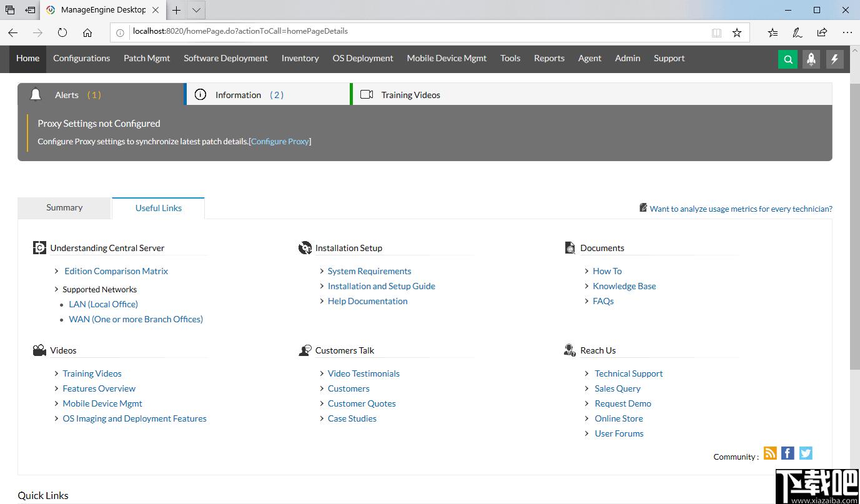
Task: Open the Reports menu
Action: pos(549,58)
